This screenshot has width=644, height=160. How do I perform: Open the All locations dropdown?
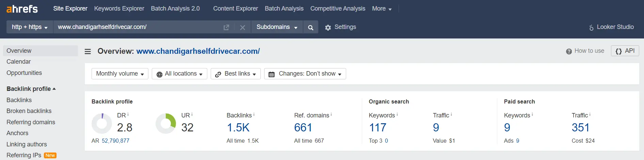(x=179, y=74)
